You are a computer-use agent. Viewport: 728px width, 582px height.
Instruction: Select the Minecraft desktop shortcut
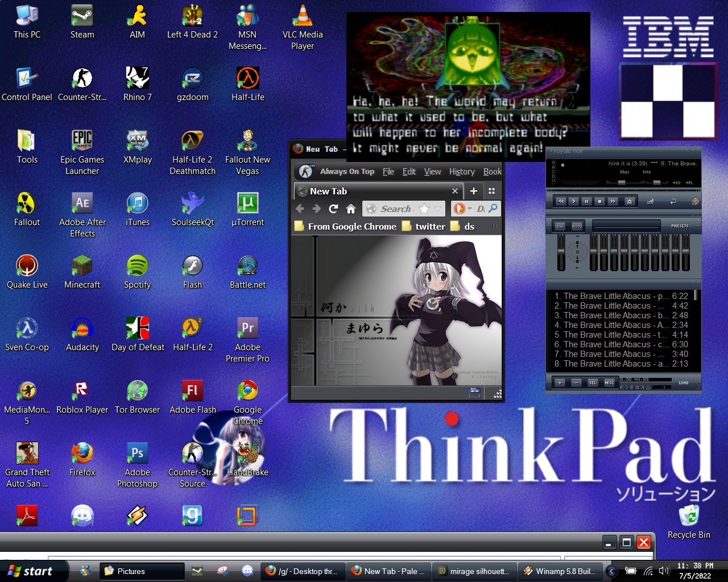click(82, 273)
